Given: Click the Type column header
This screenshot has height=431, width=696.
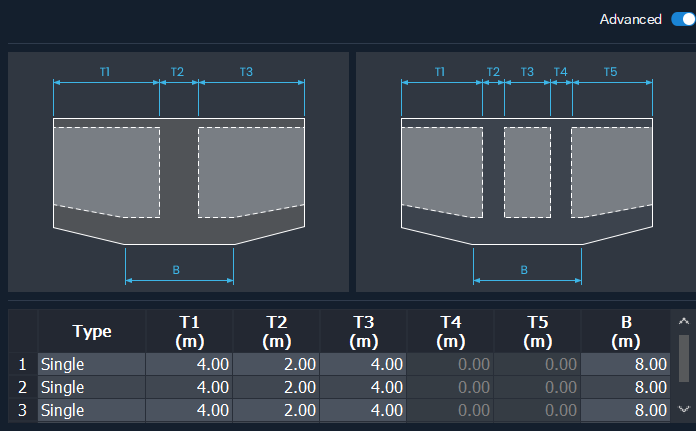Looking at the screenshot, I should pyautogui.click(x=92, y=331).
